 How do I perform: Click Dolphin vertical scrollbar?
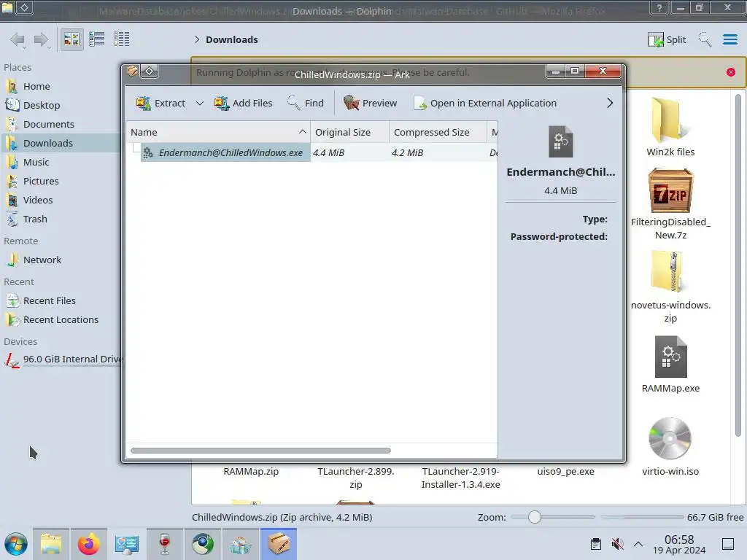[x=738, y=265]
